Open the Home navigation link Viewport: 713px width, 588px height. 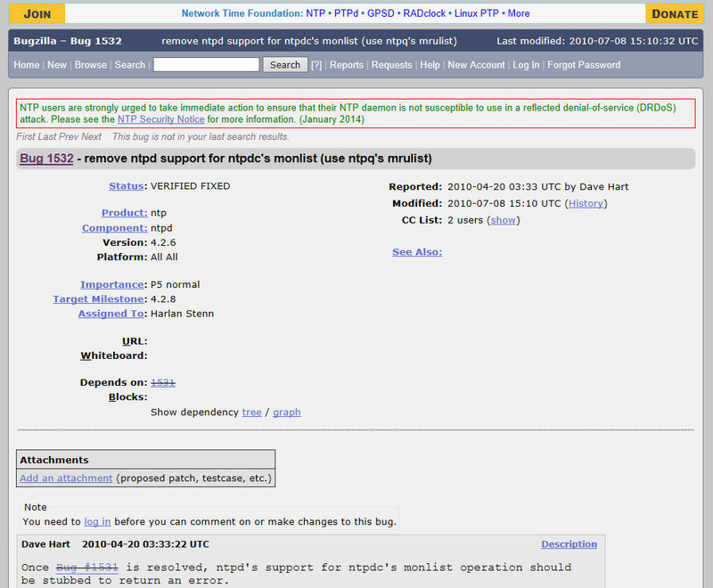[27, 65]
